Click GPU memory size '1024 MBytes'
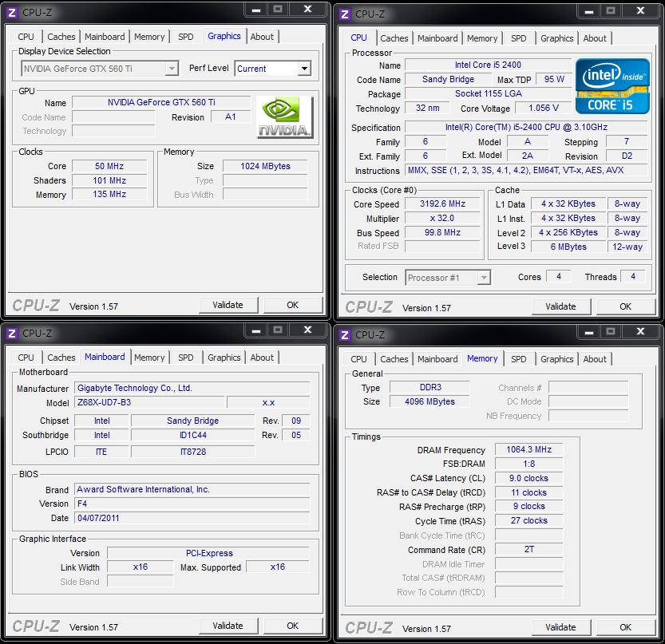Screen dimensions: 665x644 tap(265, 166)
